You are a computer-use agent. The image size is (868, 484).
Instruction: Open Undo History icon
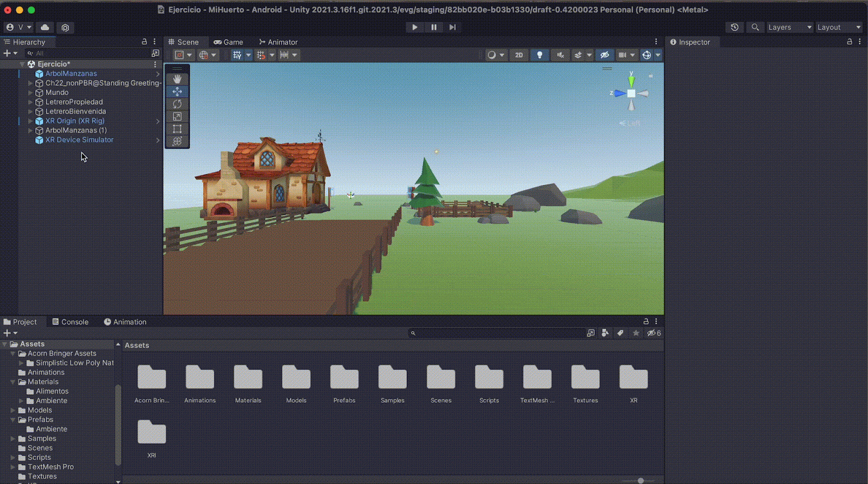click(x=735, y=27)
